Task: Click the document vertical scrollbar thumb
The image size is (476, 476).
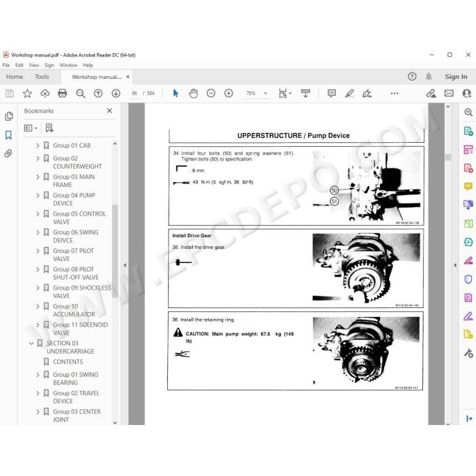Action: tap(448, 157)
